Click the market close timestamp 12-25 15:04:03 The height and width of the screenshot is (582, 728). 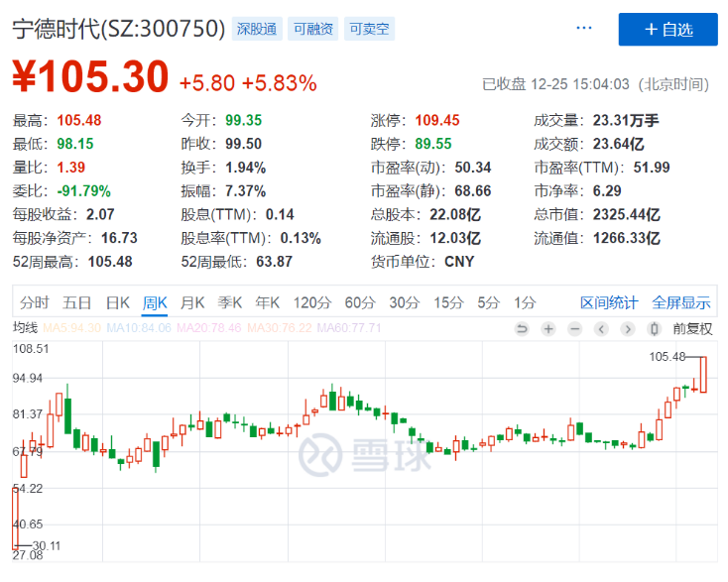580,84
